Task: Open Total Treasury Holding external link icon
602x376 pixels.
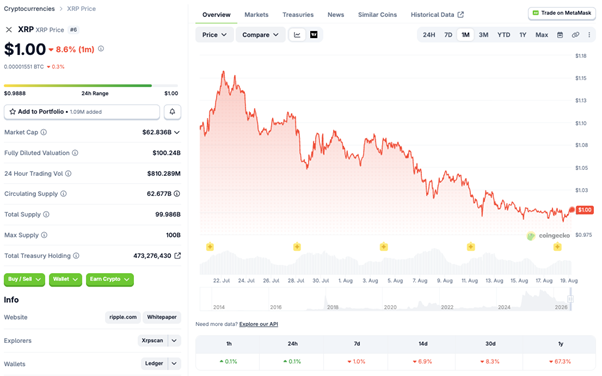Action: pos(177,255)
